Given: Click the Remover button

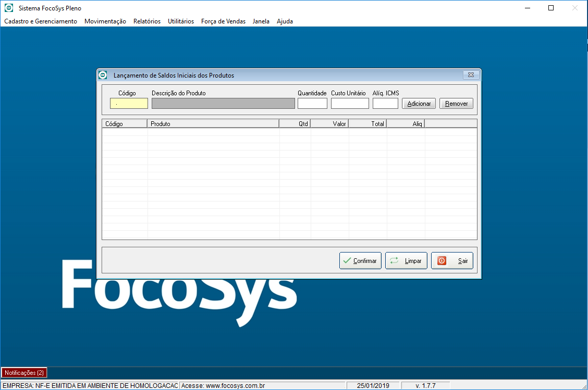Looking at the screenshot, I should pos(456,104).
